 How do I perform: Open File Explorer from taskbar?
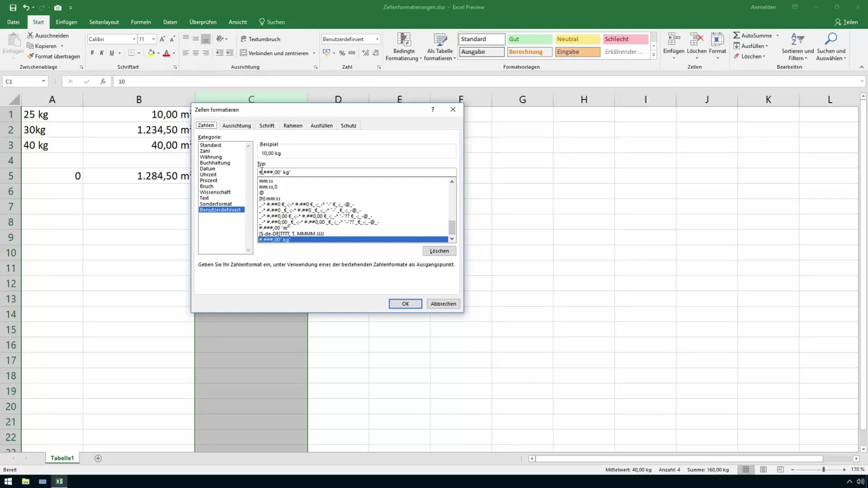click(x=25, y=481)
